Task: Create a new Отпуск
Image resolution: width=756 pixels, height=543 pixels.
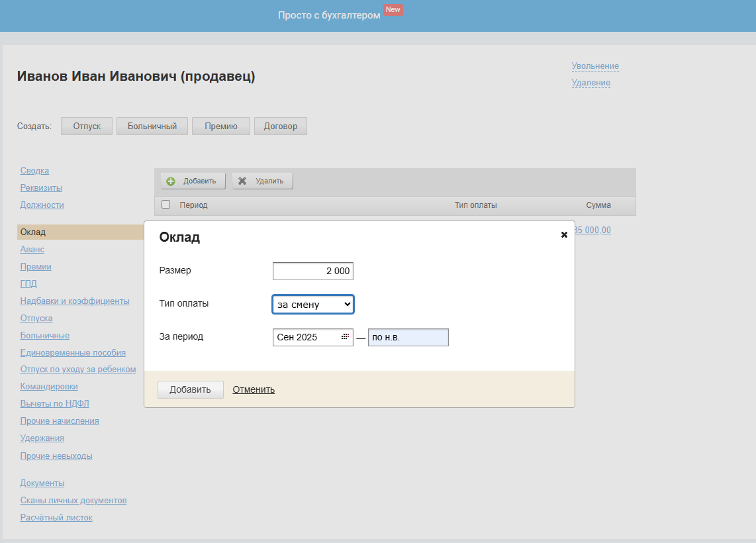Action: (x=87, y=126)
